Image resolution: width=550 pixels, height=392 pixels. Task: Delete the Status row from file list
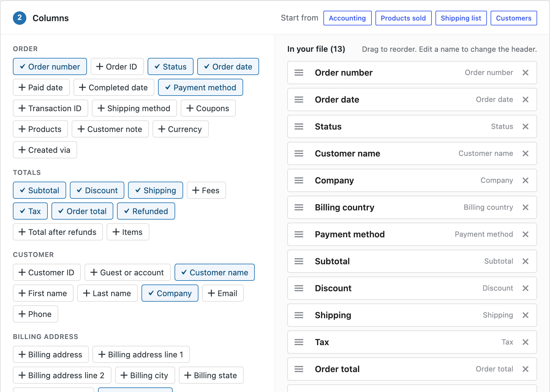(526, 126)
